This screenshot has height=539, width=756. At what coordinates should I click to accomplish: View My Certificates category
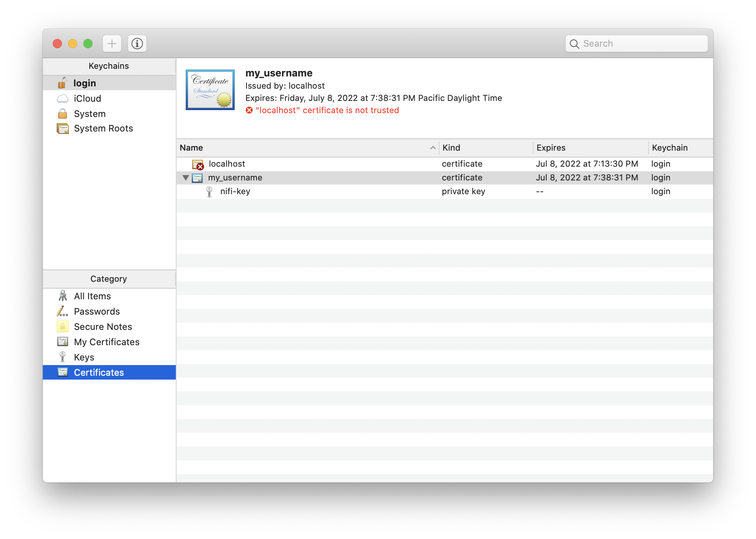point(107,342)
